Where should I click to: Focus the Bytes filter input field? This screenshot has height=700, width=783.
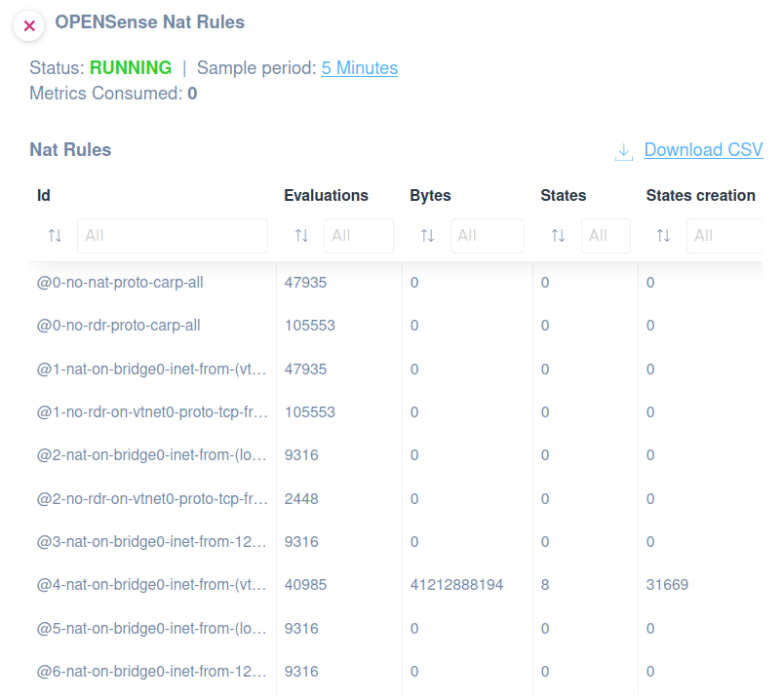(x=487, y=236)
